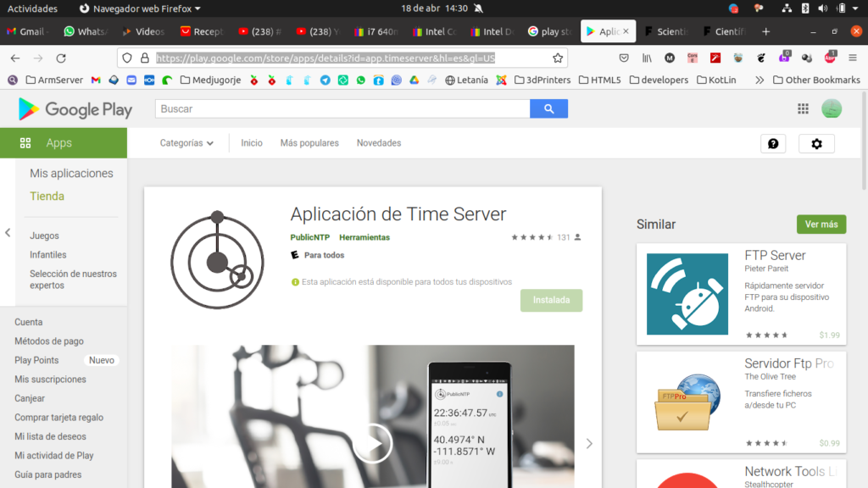The height and width of the screenshot is (488, 868).
Task: Focus the Buscar search field
Action: pos(342,109)
